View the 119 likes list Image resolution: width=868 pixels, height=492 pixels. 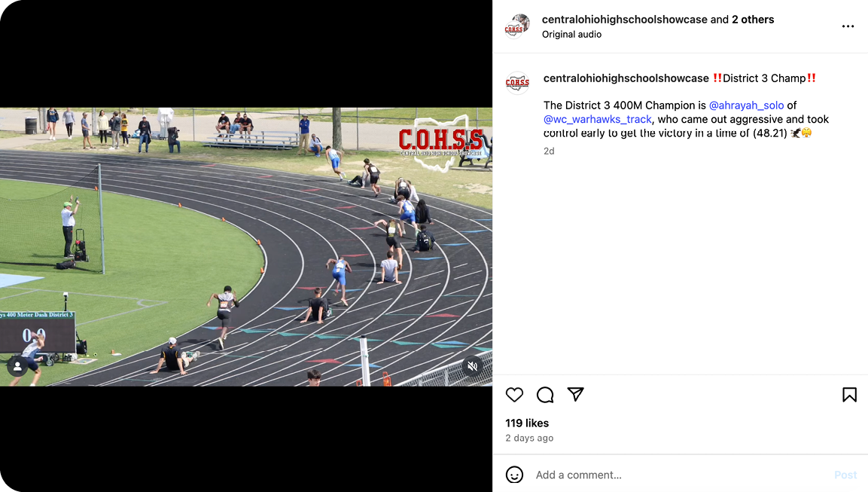(527, 423)
